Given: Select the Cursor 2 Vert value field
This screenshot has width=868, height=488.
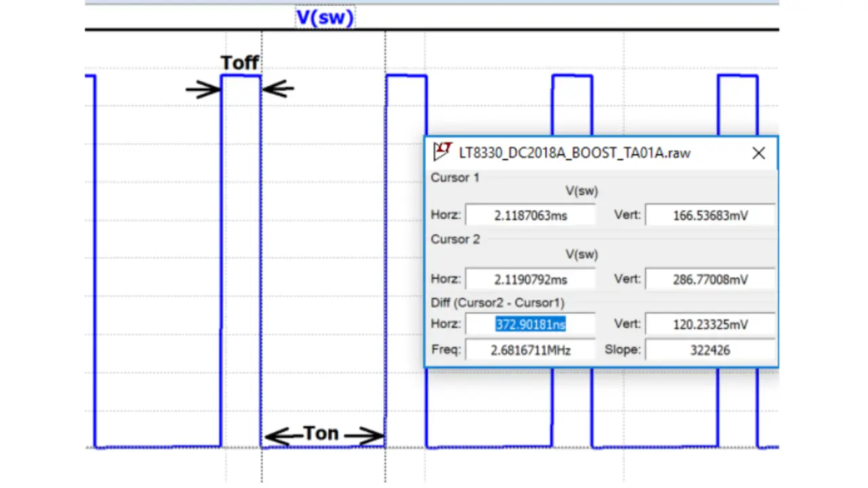Looking at the screenshot, I should coord(710,279).
